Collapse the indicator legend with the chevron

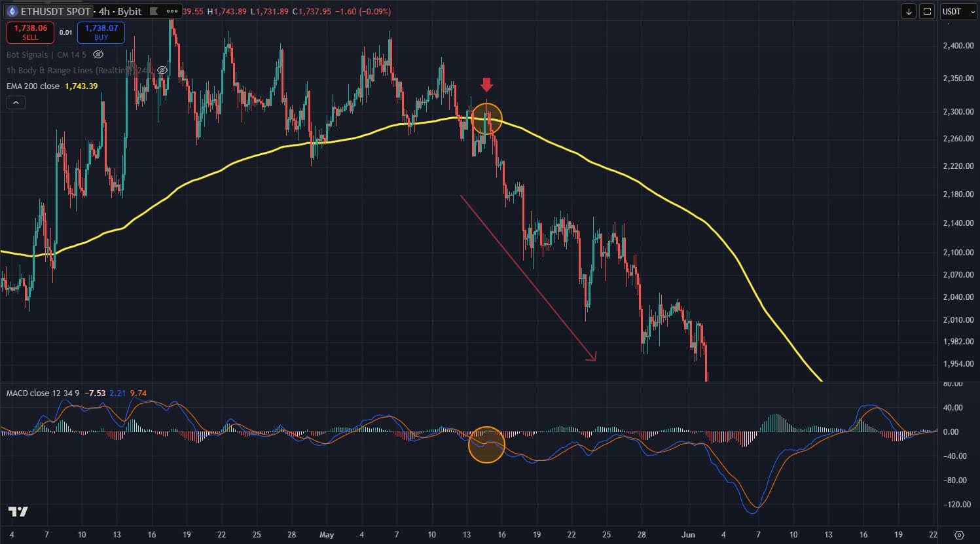coord(16,102)
